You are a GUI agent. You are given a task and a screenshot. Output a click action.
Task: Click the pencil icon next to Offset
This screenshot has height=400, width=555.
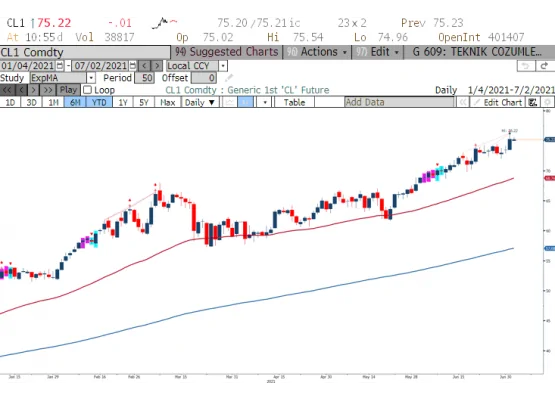click(229, 78)
